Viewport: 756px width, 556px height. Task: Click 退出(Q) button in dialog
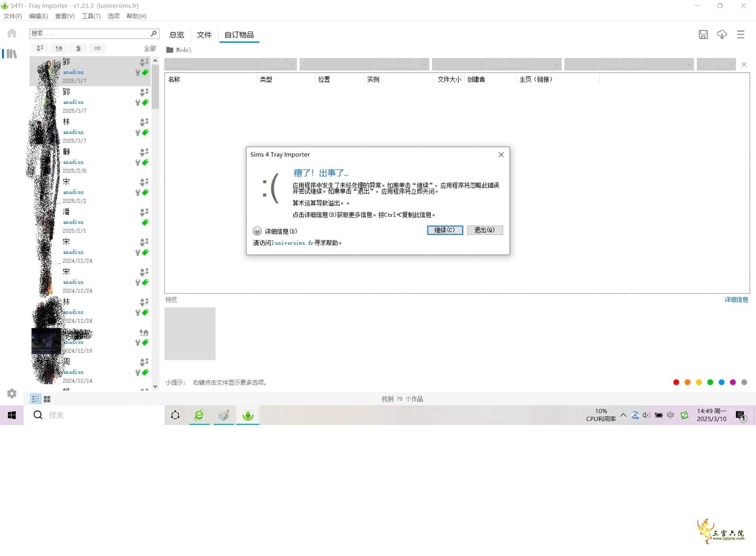pos(485,230)
